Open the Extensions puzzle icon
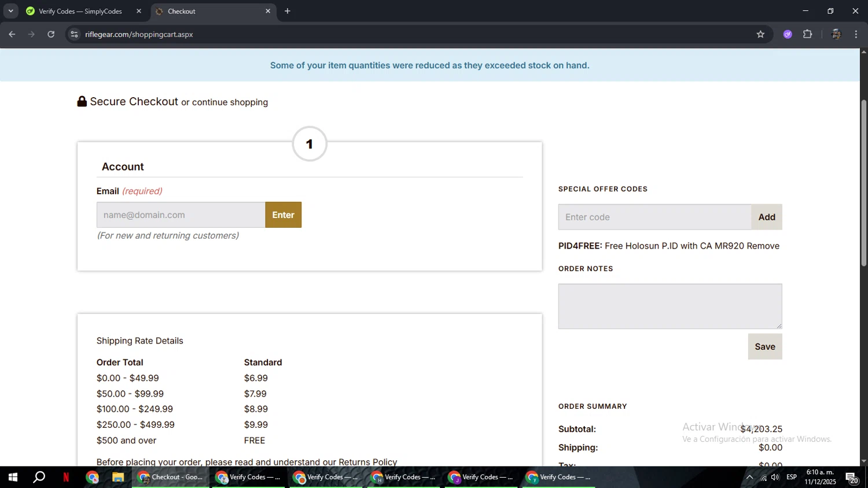Screen dimensions: 868x488 point(808,34)
